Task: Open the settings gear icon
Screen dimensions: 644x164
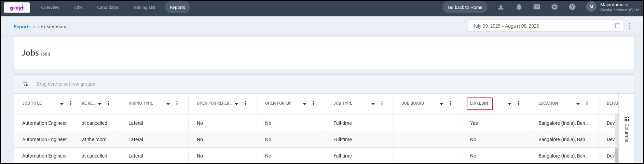Action: pos(554,7)
